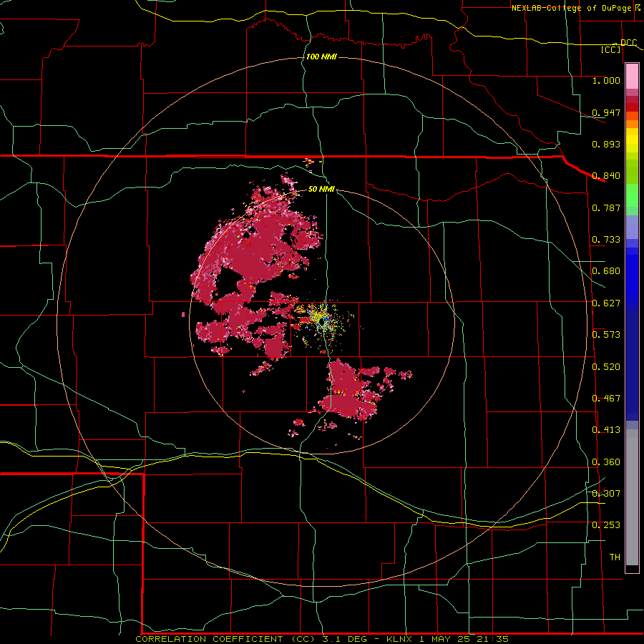The image size is (644, 644).
Task: Click the 0.733 value on color scale
Action: [x=606, y=240]
